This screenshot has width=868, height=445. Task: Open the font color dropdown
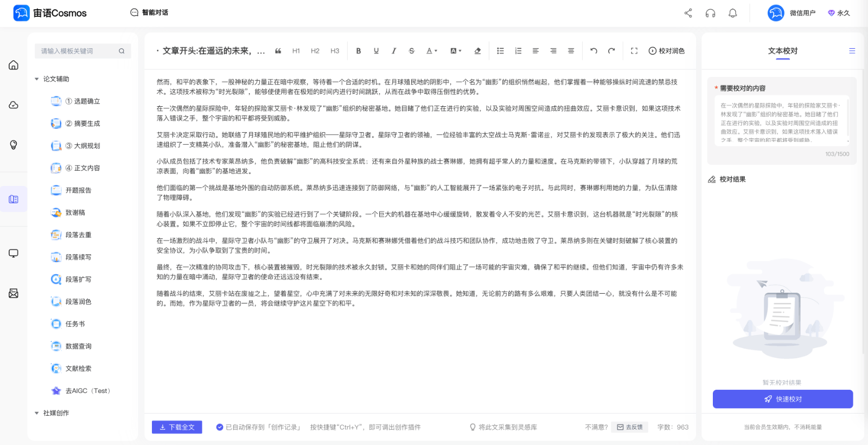[431, 51]
